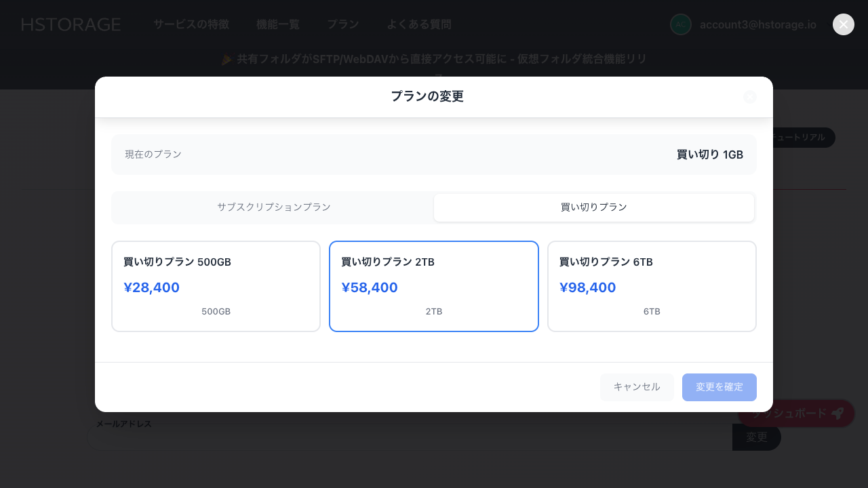Viewport: 868px width, 488px height.
Task: Confirm with the 変更を確定 button
Action: pyautogui.click(x=719, y=387)
